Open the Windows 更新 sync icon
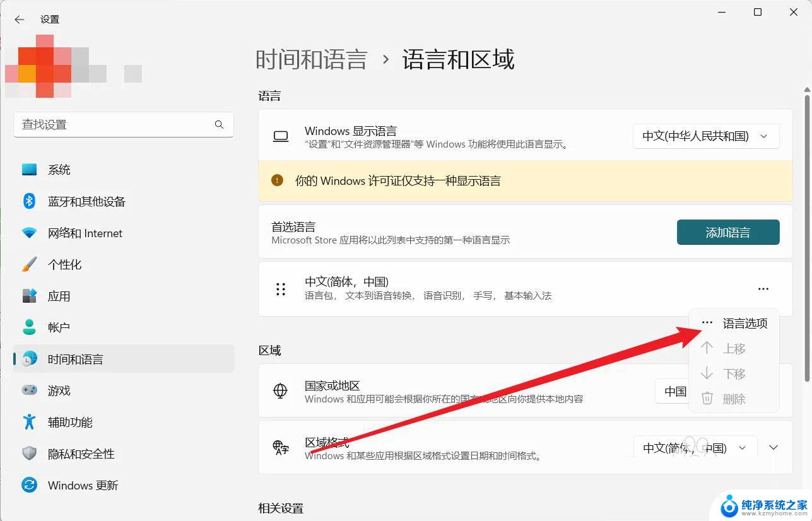Screen dimensions: 812x521 (x=30, y=485)
